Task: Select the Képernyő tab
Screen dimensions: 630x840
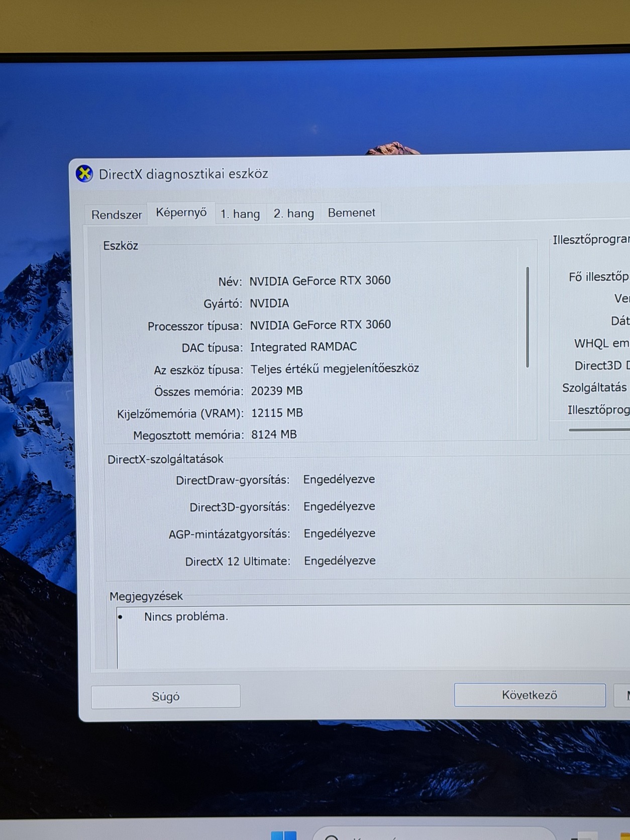Action: point(181,213)
